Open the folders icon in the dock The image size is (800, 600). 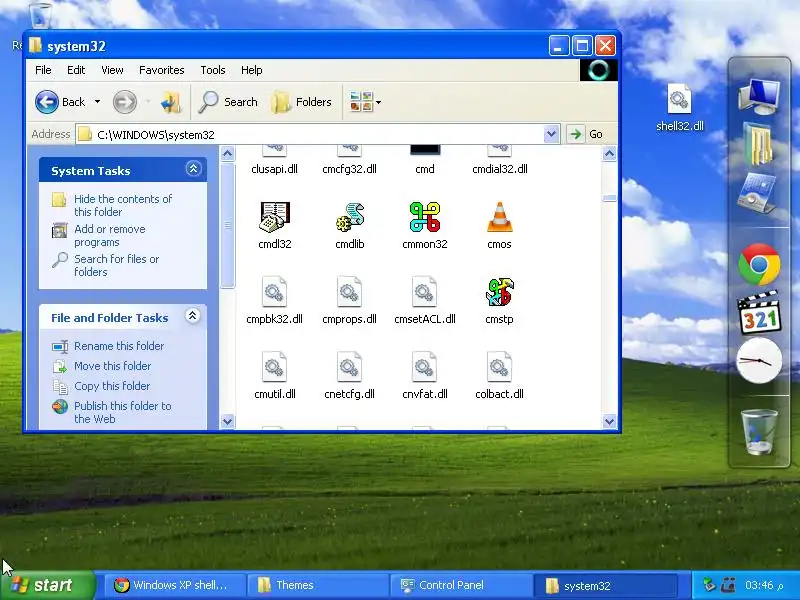[759, 144]
